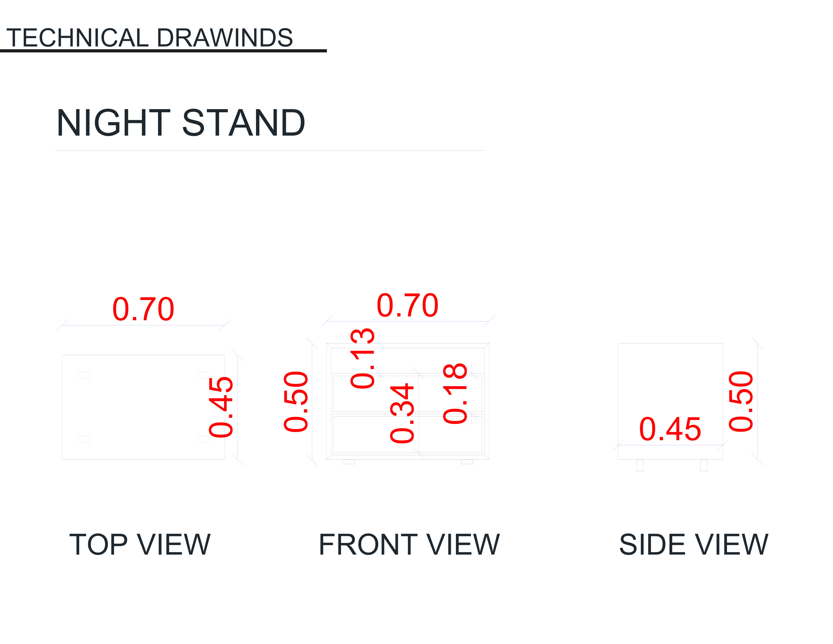Click the left foot under front view cabinet
The height and width of the screenshot is (644, 833).
coord(349,462)
